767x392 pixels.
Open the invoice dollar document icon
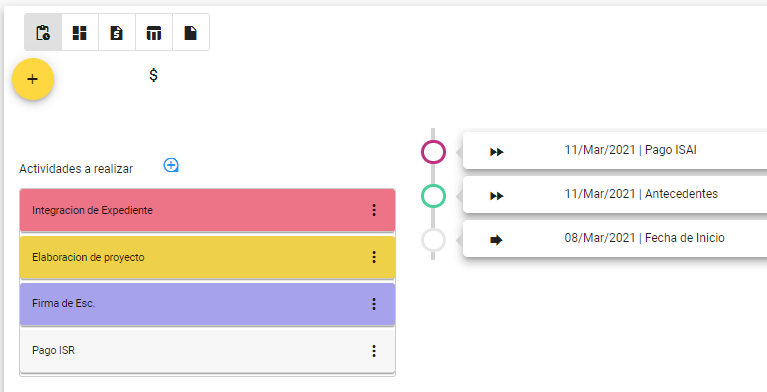(116, 32)
